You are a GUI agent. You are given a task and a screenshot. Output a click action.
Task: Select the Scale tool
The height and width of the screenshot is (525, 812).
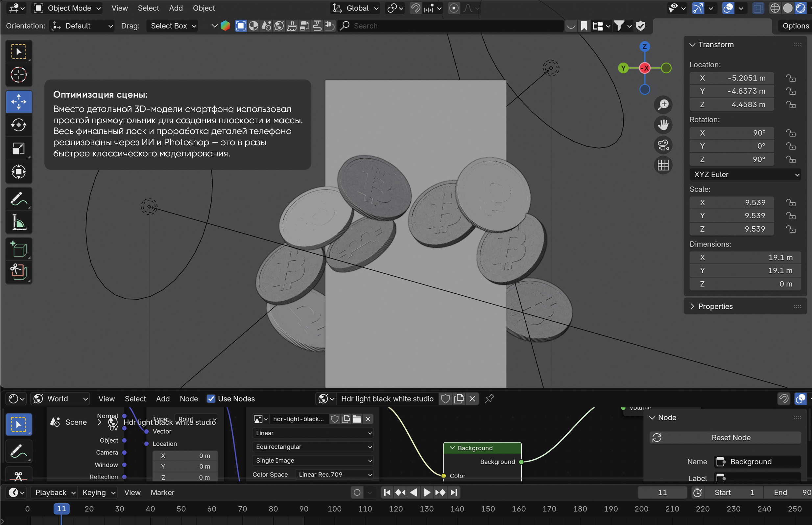(19, 148)
